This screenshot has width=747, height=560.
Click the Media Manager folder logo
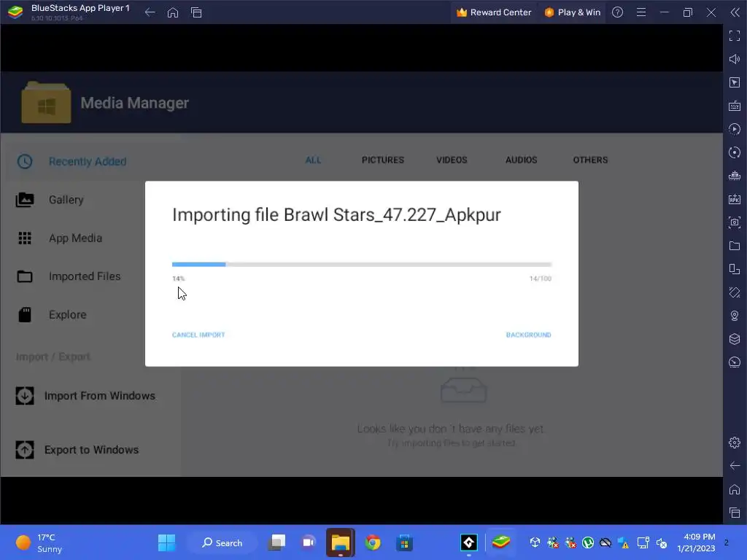point(46,102)
